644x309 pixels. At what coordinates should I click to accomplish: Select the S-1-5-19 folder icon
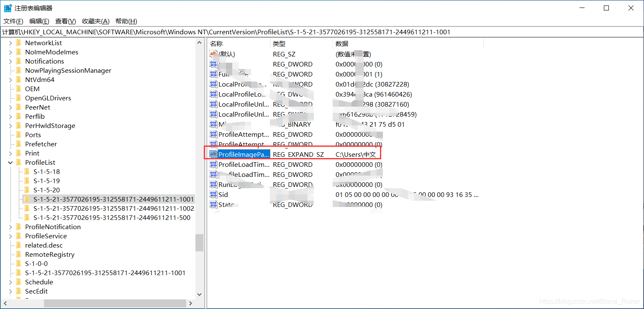point(27,181)
